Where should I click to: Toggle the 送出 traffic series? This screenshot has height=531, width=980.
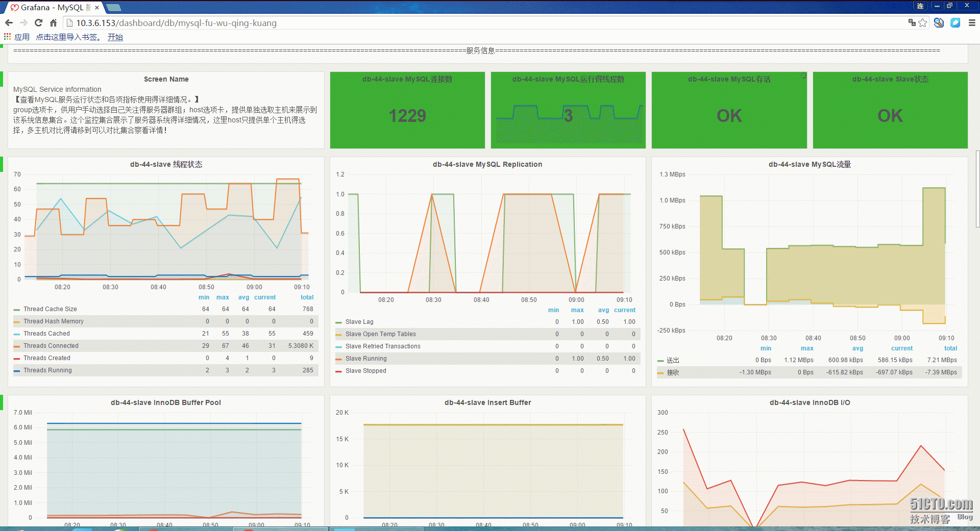[673, 360]
